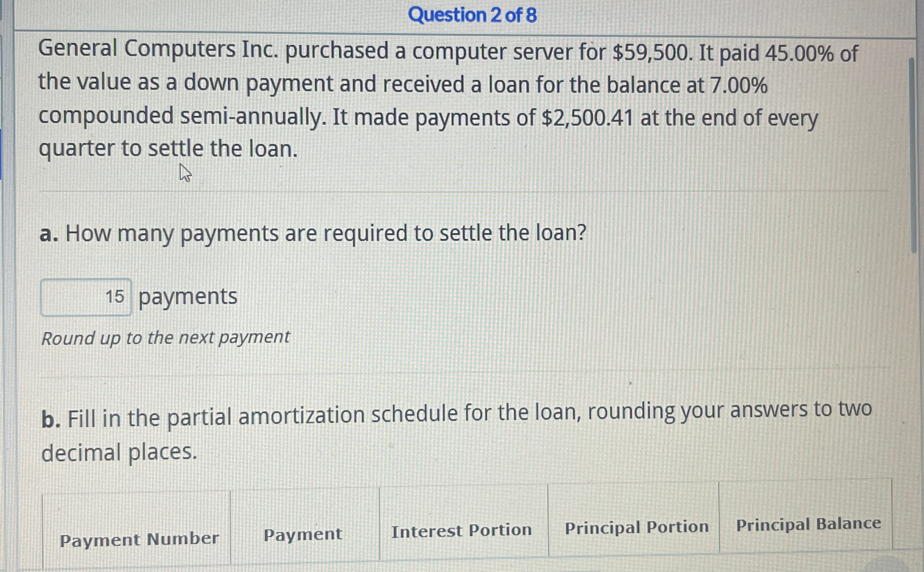
Task: Click the Principal Portion column header
Action: [x=637, y=526]
